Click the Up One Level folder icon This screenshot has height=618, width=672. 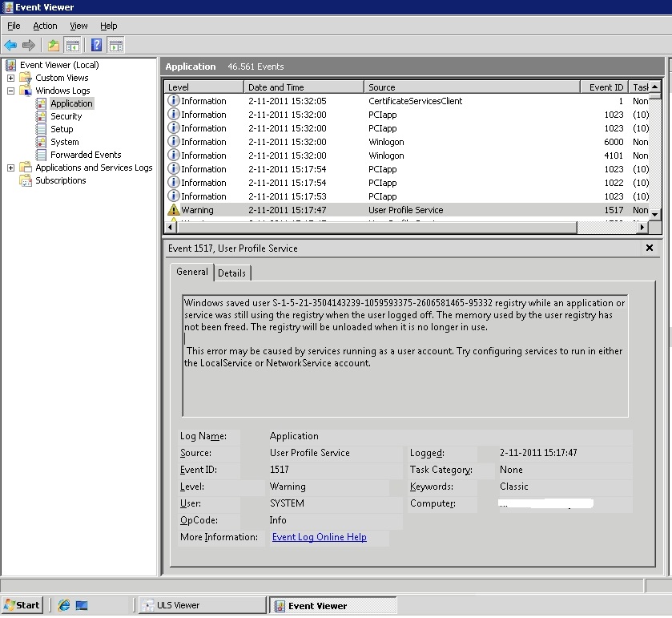point(53,45)
